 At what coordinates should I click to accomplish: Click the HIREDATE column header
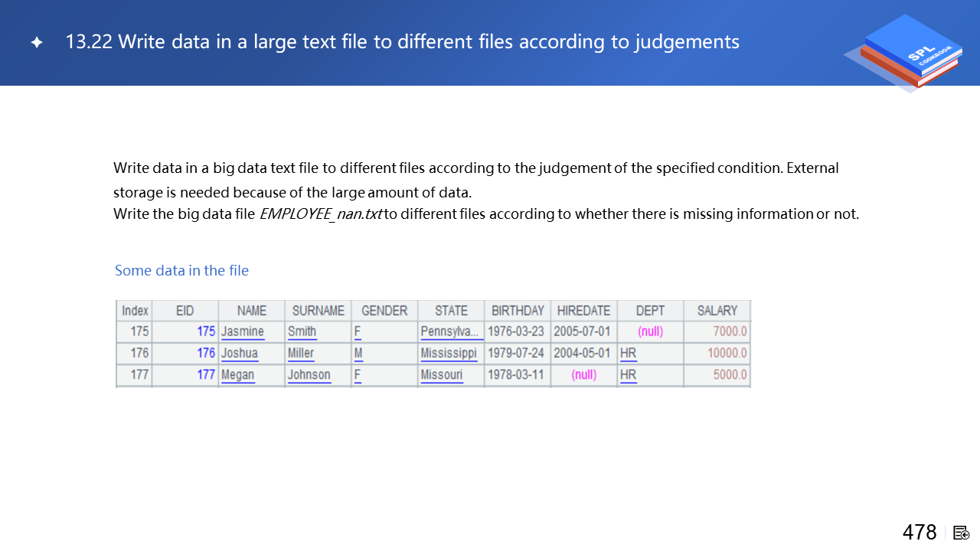[583, 311]
